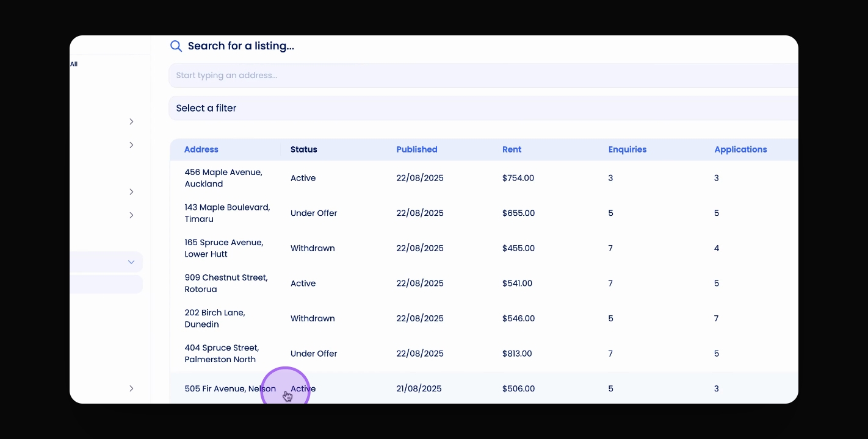The height and width of the screenshot is (439, 868).
Task: Expand the first sidebar chevron item
Action: click(x=131, y=122)
